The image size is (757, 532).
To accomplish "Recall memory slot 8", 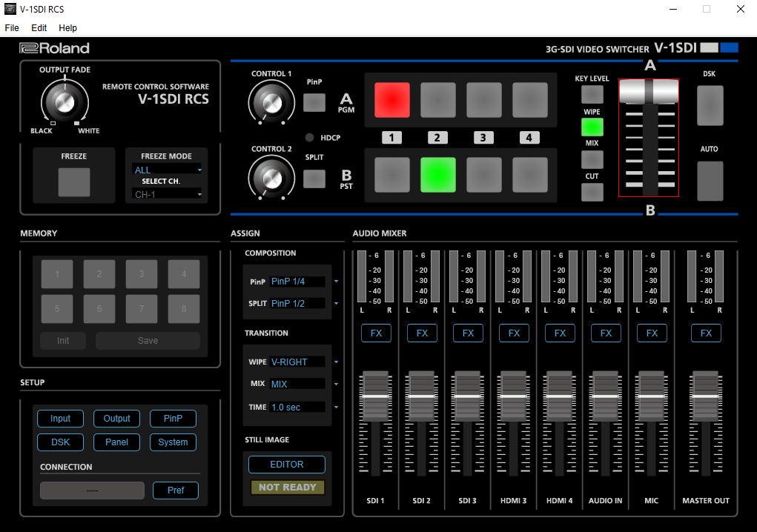I will [183, 309].
